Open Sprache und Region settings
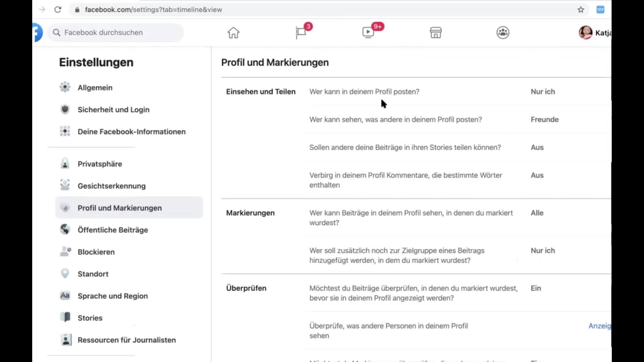 [112, 296]
